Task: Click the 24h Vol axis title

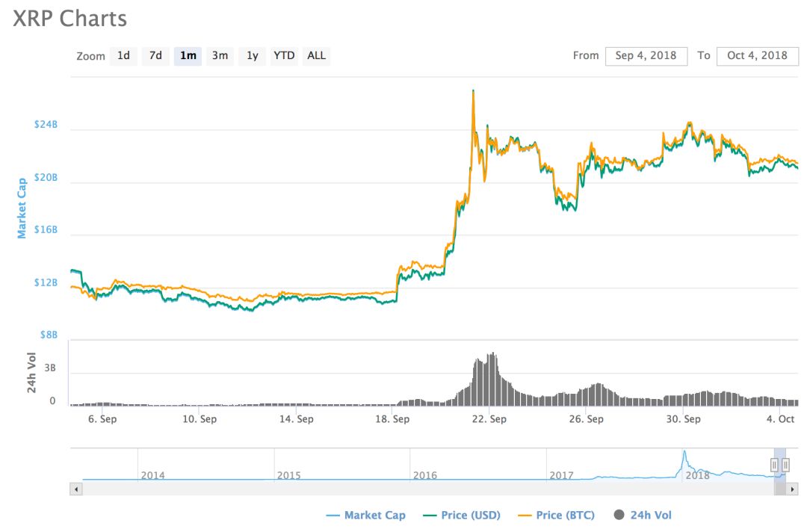Action: [x=31, y=373]
